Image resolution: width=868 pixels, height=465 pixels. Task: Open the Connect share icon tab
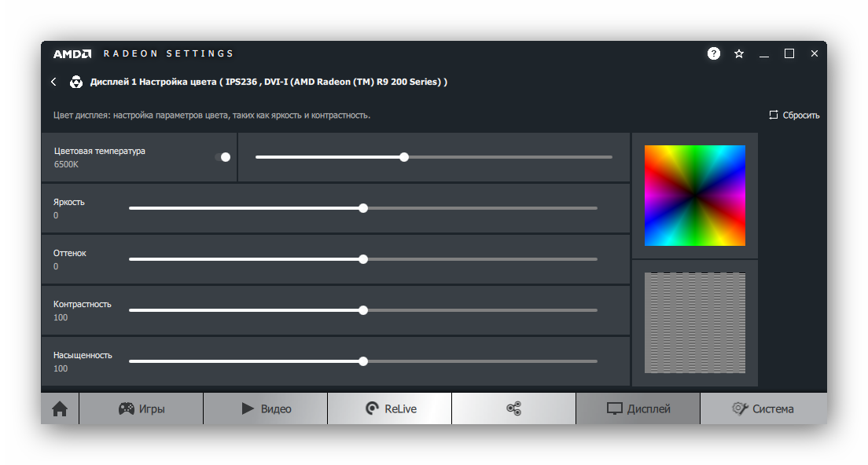tap(513, 408)
